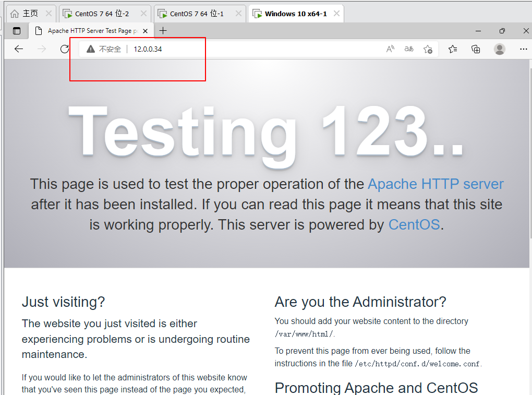Open the Favorites list icon
Viewport: 532px width, 395px height.
click(453, 49)
